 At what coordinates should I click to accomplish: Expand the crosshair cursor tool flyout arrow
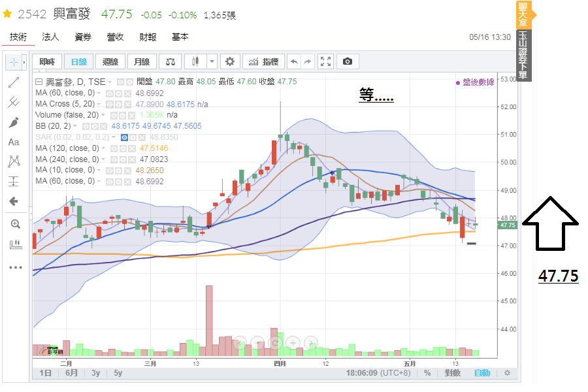point(24,62)
